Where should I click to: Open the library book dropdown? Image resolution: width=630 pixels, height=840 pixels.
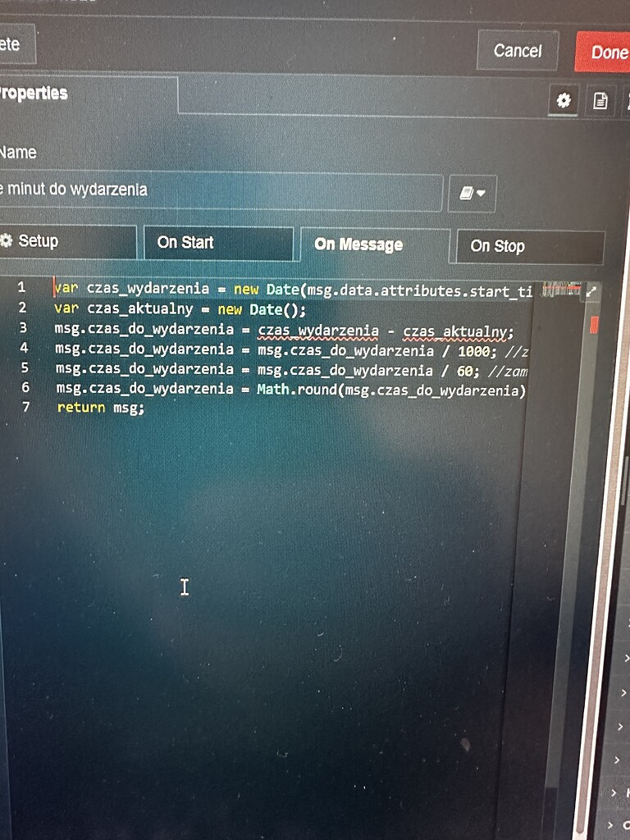click(x=472, y=193)
